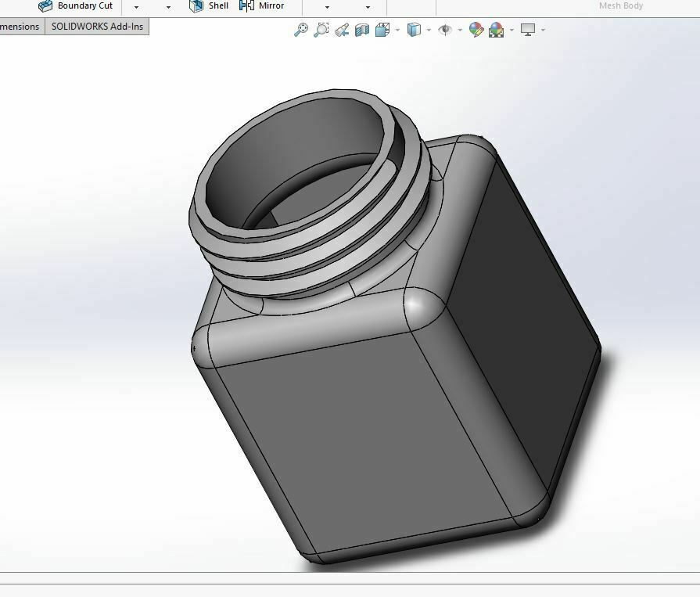Open first dropdown arrow right of Mirror

[x=327, y=7]
